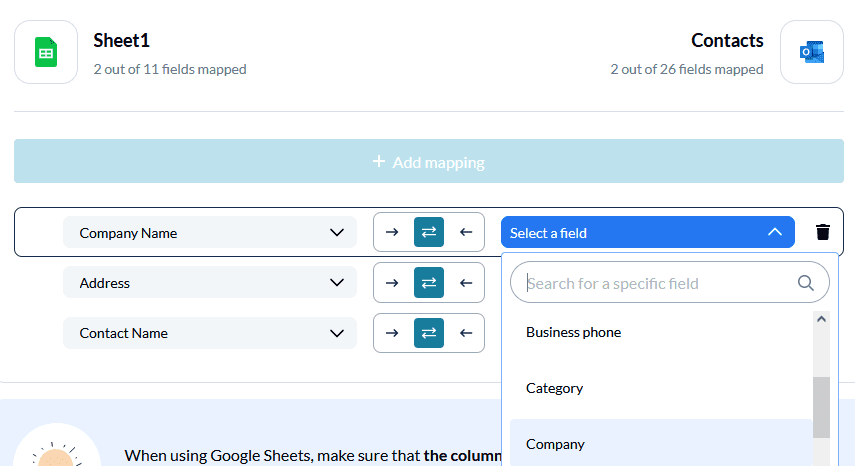Click the dropdown list scroll up arrow

coord(821,319)
